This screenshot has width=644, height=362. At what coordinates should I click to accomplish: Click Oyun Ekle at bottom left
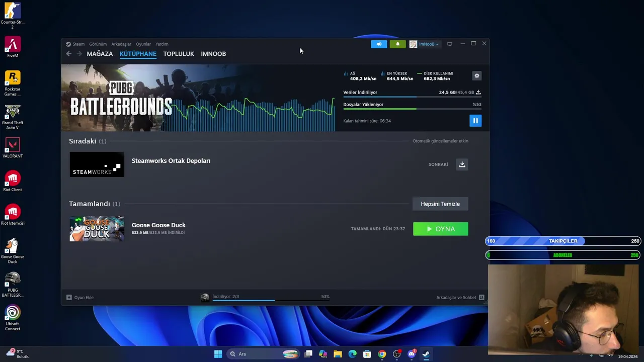point(80,298)
